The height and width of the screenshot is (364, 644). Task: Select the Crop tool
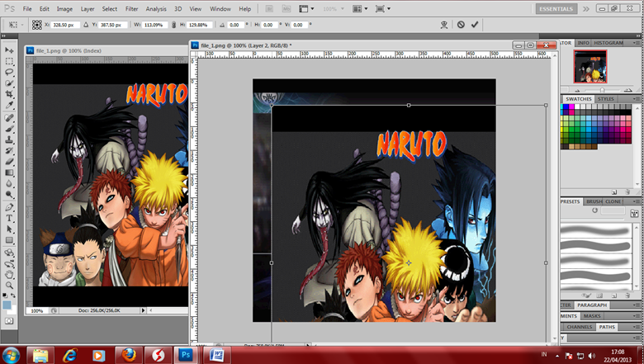click(x=9, y=94)
